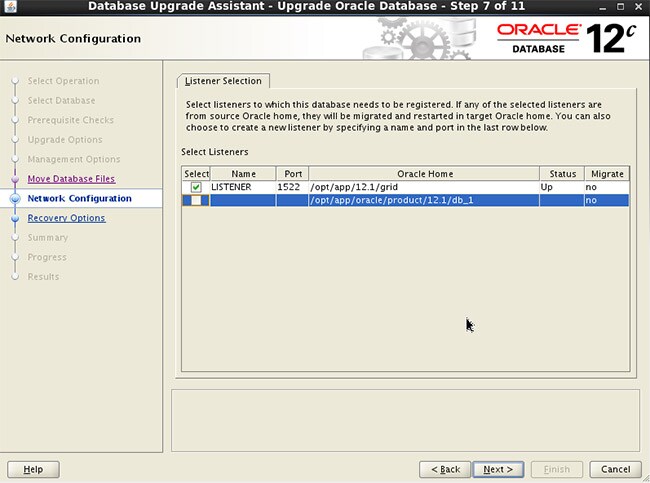
Task: Maximize the Database Upgrade Assistant window
Action: point(620,7)
